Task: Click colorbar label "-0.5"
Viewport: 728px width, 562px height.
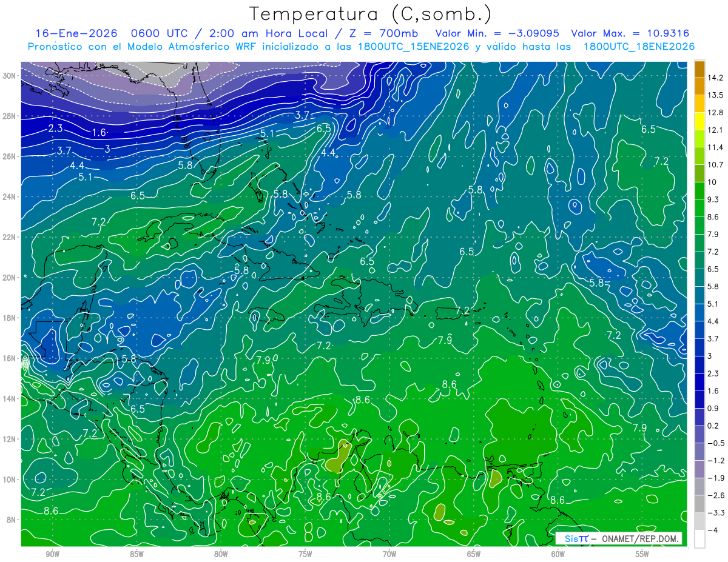Action: tap(716, 443)
